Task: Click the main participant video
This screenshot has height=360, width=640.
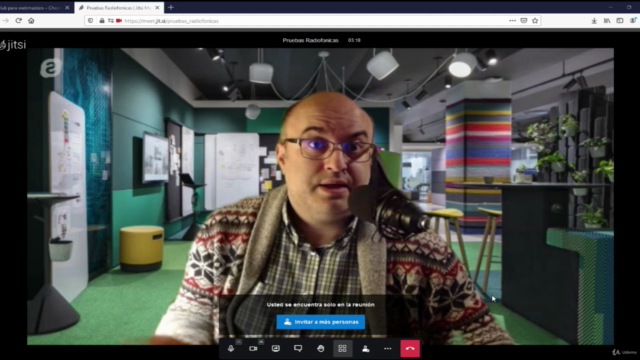Action: click(x=320, y=196)
